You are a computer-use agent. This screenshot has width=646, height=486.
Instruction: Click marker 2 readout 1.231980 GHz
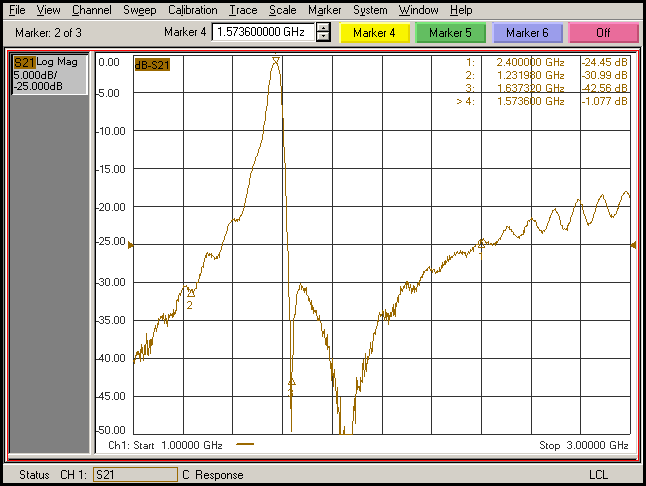pyautogui.click(x=530, y=75)
